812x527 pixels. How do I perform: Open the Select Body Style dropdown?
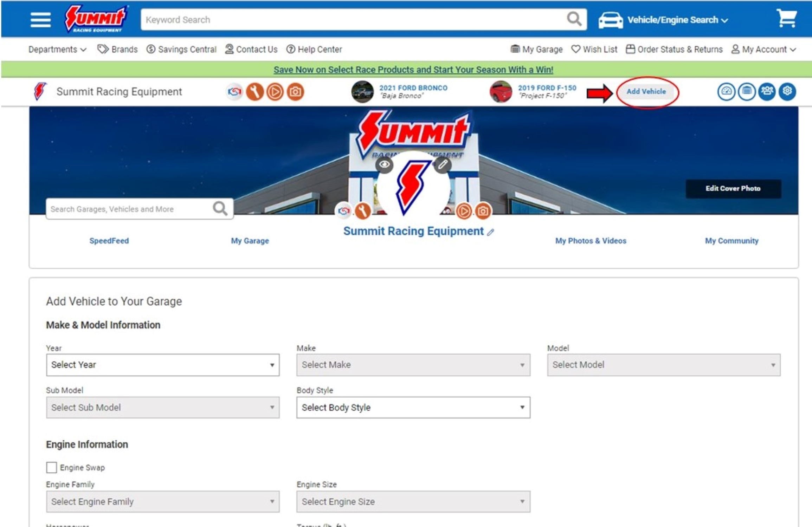413,408
